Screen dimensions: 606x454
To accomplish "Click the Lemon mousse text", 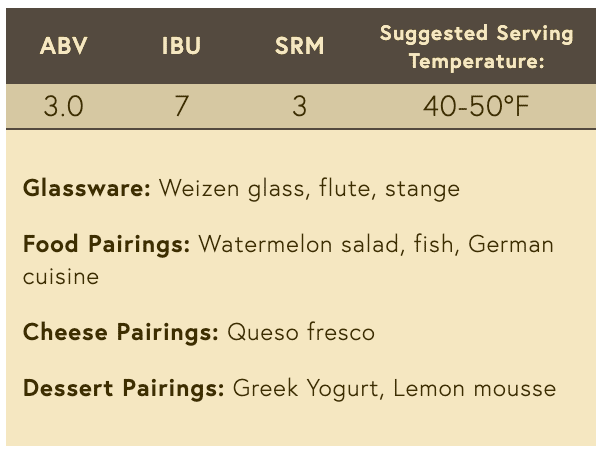I will point(475,388).
